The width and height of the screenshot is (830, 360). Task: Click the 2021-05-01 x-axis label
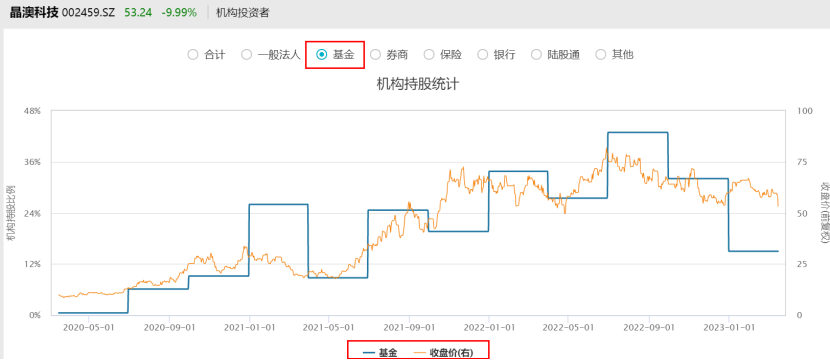329,327
